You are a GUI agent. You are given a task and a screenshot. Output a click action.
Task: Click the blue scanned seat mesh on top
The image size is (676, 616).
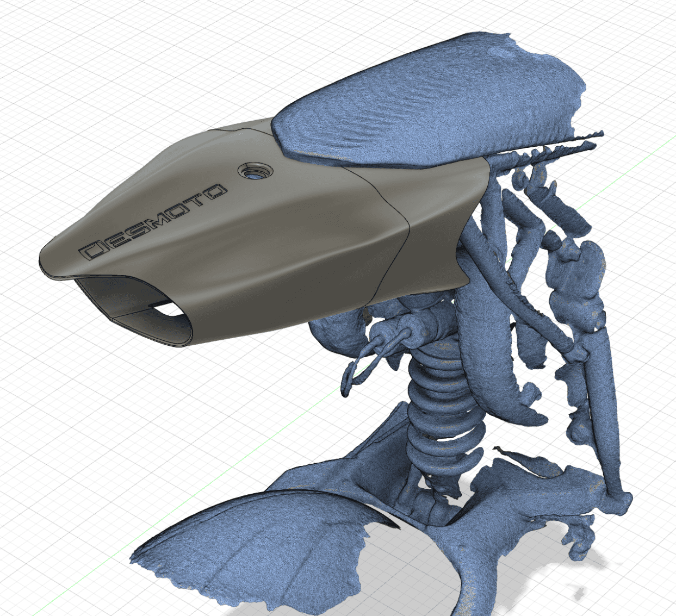[x=430, y=103]
